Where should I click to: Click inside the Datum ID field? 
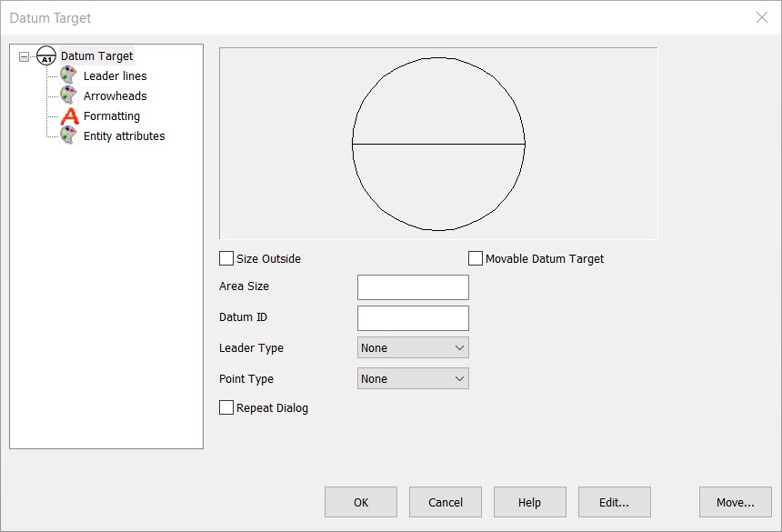412,317
